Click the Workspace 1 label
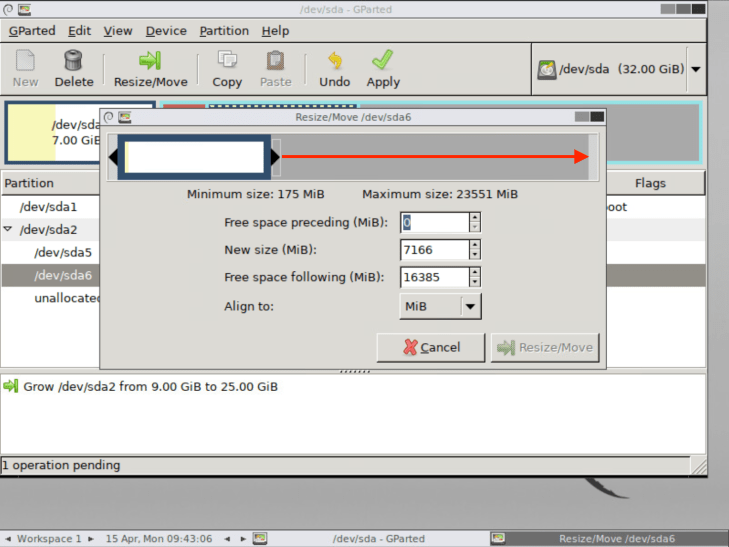Image resolution: width=729 pixels, height=547 pixels. tap(49, 539)
